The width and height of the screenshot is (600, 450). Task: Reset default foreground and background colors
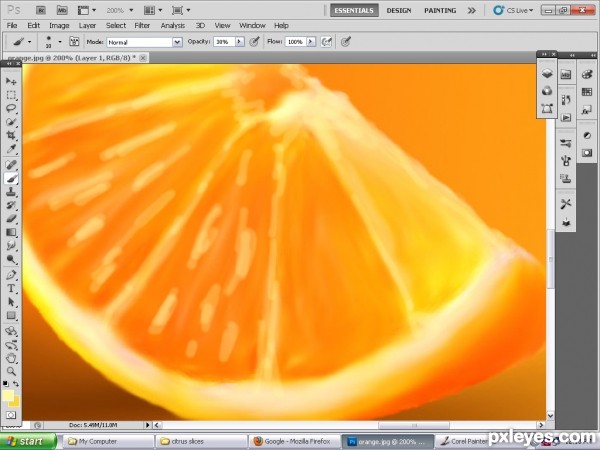pos(6,383)
